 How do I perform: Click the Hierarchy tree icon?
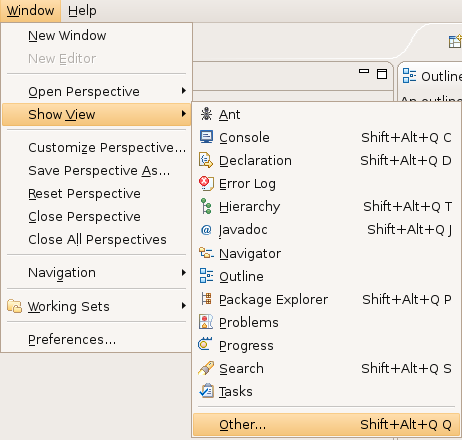pos(206,206)
